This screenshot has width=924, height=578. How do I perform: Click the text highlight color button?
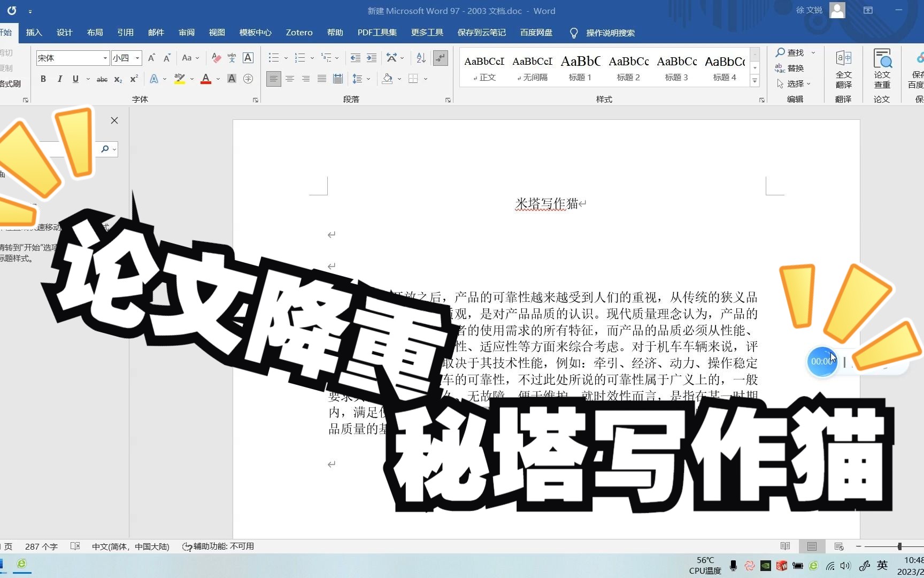point(180,79)
